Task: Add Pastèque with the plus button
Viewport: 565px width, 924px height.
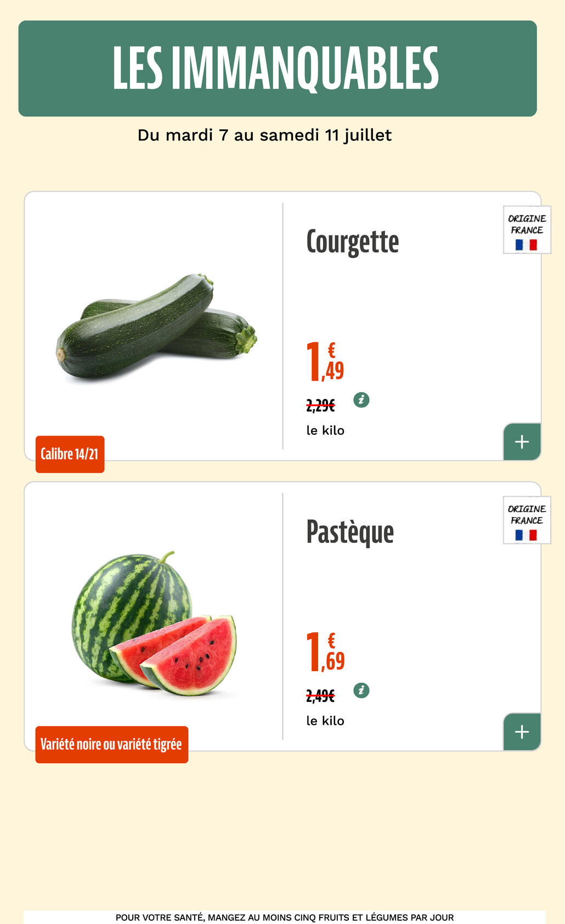Action: pyautogui.click(x=522, y=732)
